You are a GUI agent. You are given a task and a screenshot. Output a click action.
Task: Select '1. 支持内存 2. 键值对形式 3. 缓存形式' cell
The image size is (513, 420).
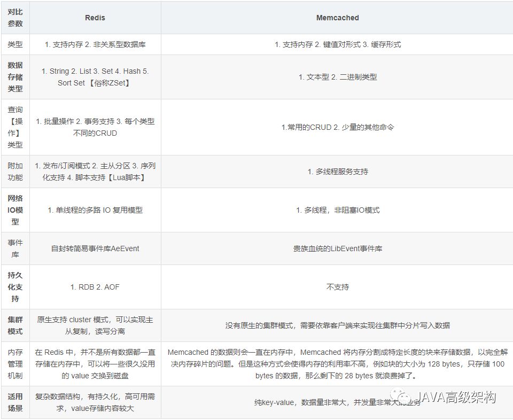[337, 44]
